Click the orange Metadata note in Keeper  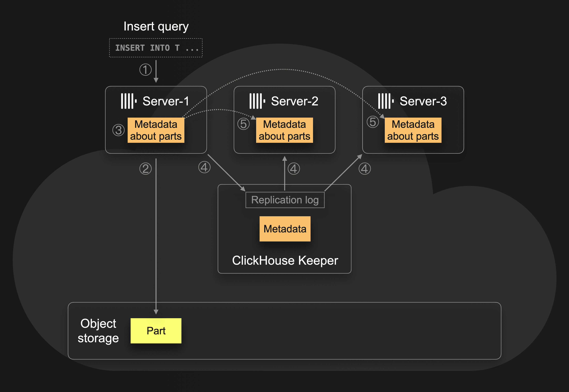[285, 229]
